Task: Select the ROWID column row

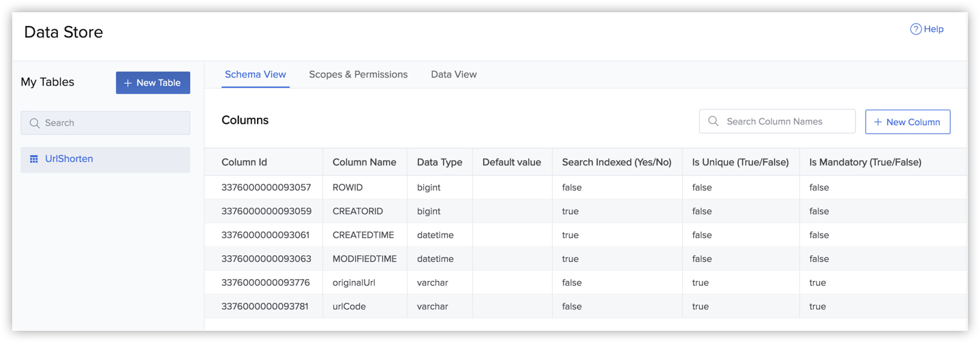Action: (x=348, y=187)
